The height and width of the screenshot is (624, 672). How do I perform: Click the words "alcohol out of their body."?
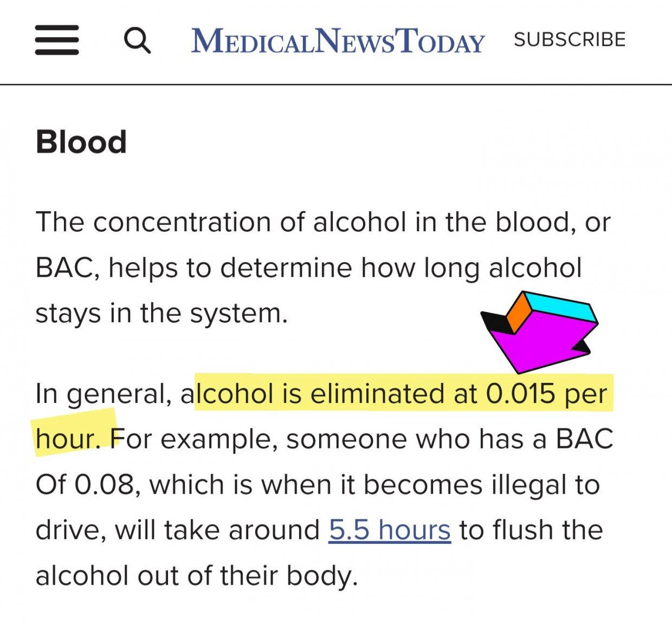(197, 575)
